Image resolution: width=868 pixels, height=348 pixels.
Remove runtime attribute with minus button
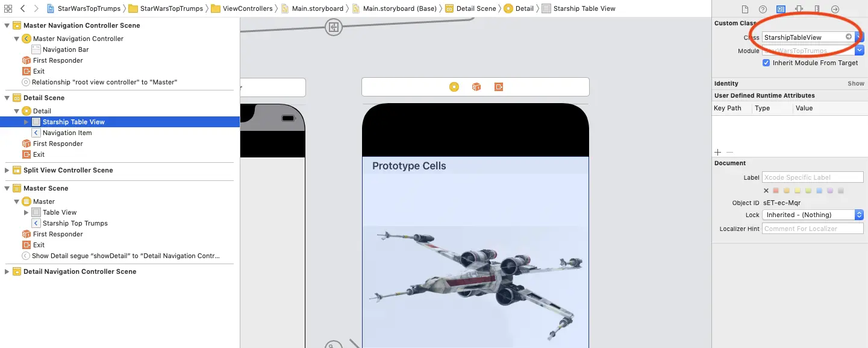point(729,153)
